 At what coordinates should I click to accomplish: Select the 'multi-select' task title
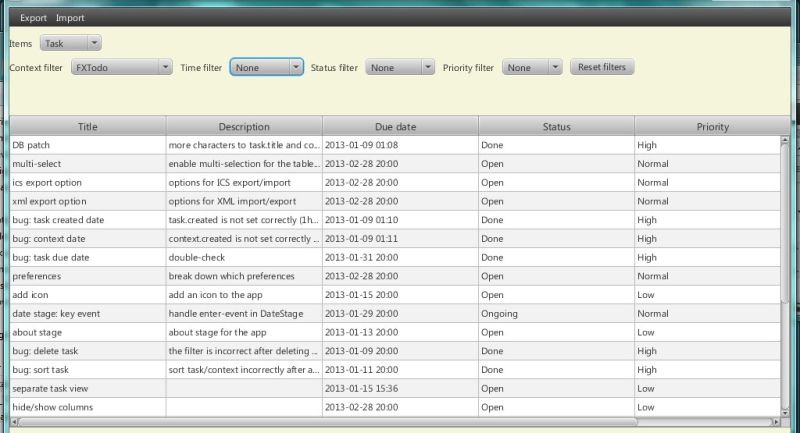tap(37, 164)
